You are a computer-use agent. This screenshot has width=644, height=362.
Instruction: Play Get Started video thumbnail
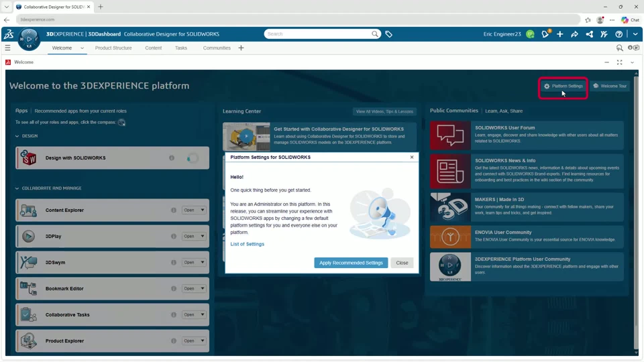(246, 136)
